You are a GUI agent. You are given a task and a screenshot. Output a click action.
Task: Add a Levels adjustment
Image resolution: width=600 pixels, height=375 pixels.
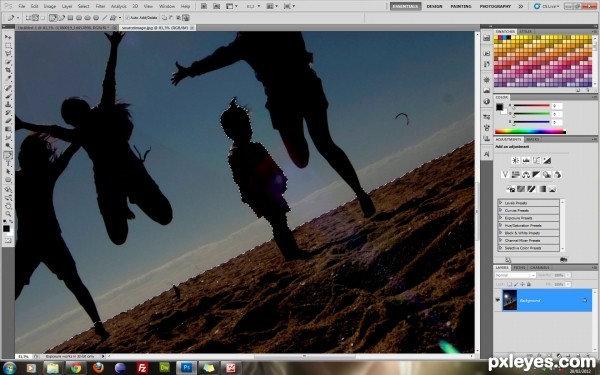(526, 160)
